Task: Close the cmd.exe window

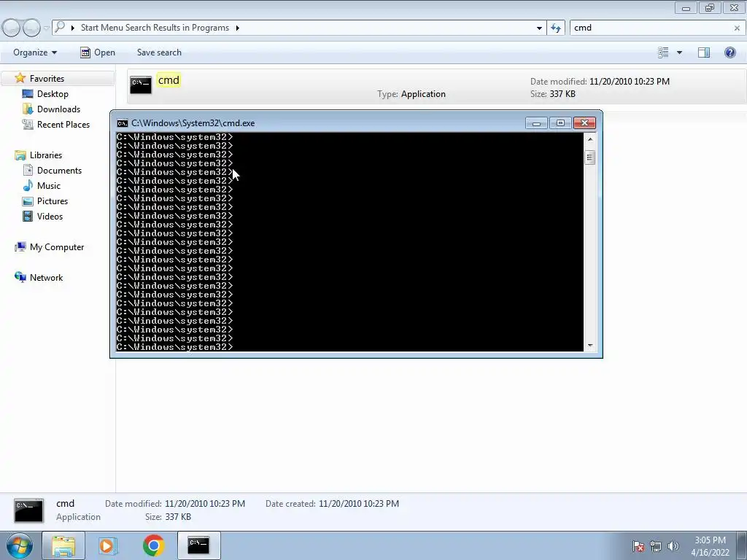Action: click(584, 123)
